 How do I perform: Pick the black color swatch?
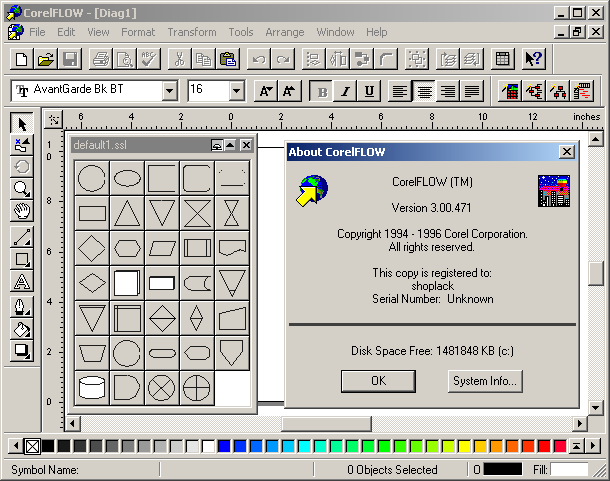[48, 446]
